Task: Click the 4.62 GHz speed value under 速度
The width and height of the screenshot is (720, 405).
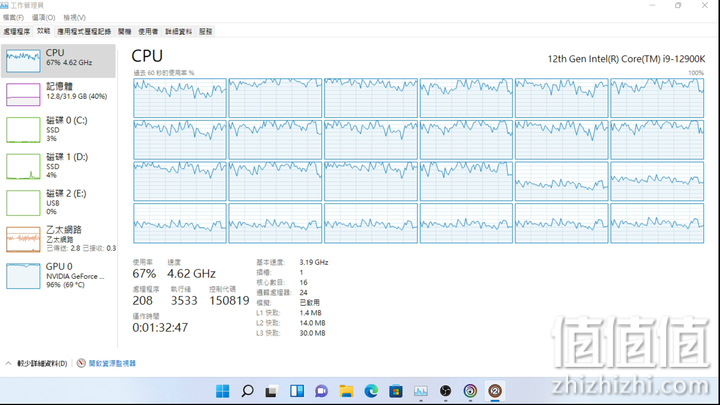Action: click(191, 274)
